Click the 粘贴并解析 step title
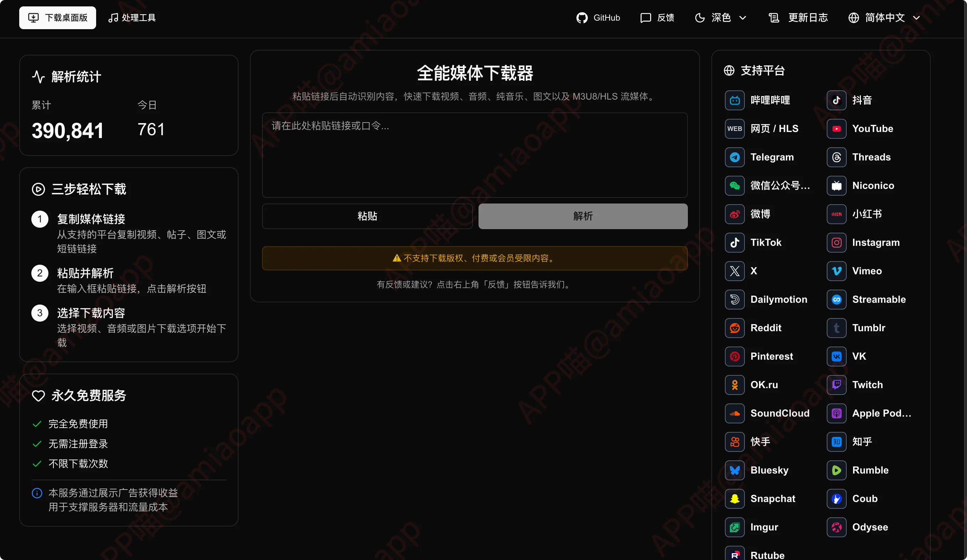Screen dimensions: 967x560 85,273
